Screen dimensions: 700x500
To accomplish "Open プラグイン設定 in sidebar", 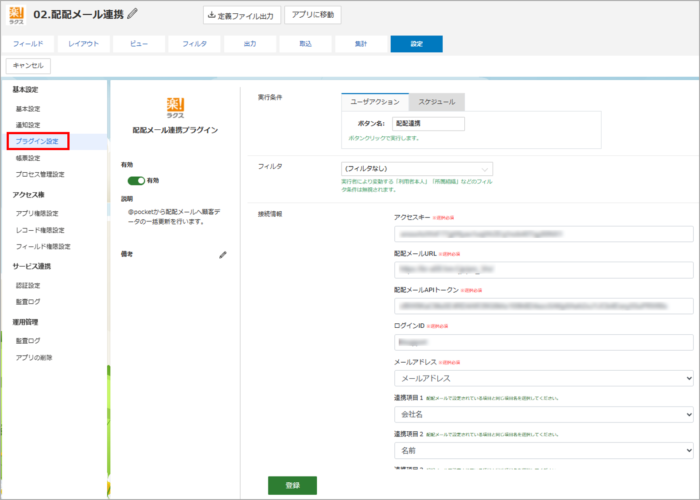I will [x=38, y=141].
